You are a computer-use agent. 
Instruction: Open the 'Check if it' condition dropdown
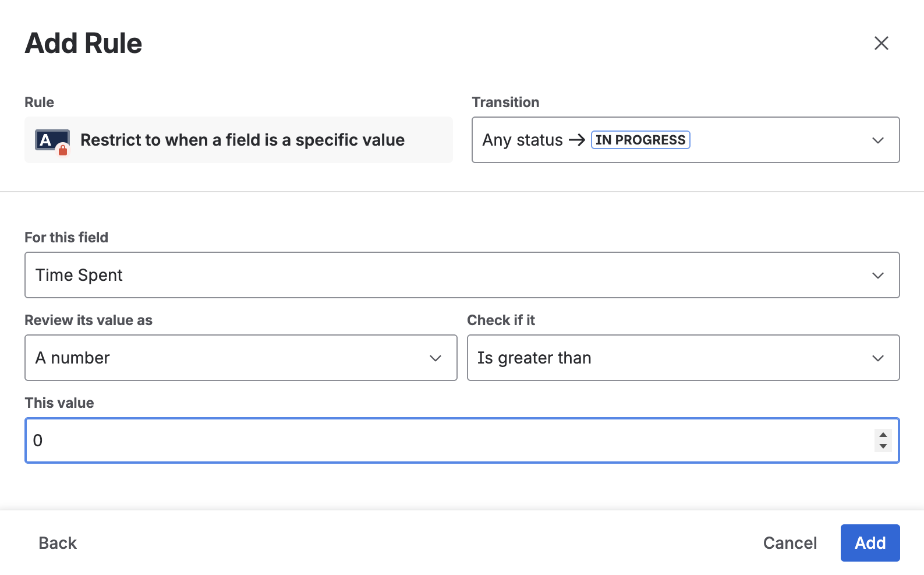(670, 358)
